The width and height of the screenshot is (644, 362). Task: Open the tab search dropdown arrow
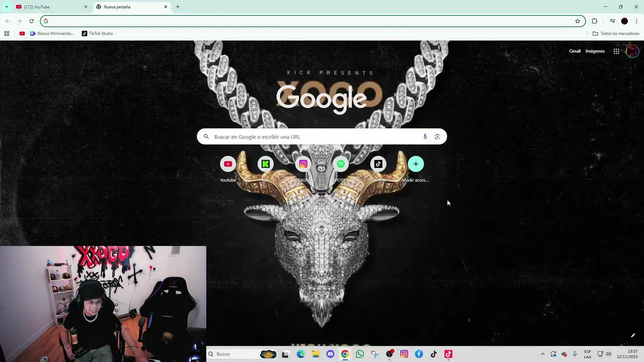(7, 7)
